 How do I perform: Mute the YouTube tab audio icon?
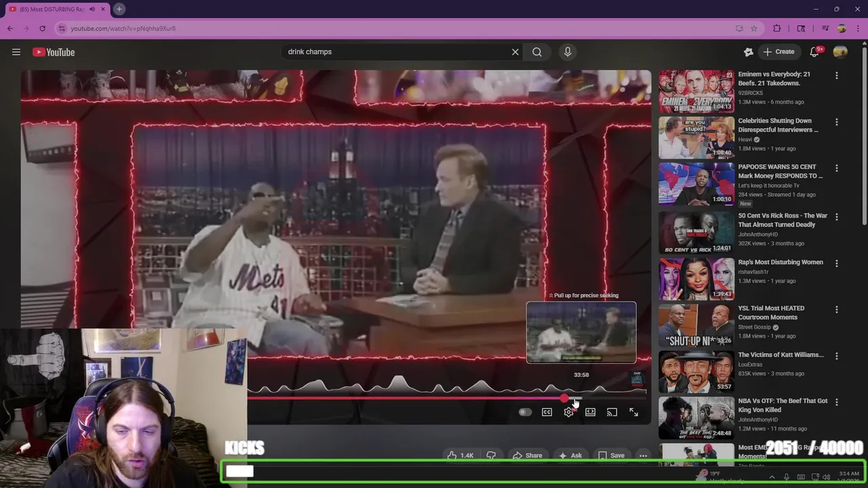pos(92,9)
